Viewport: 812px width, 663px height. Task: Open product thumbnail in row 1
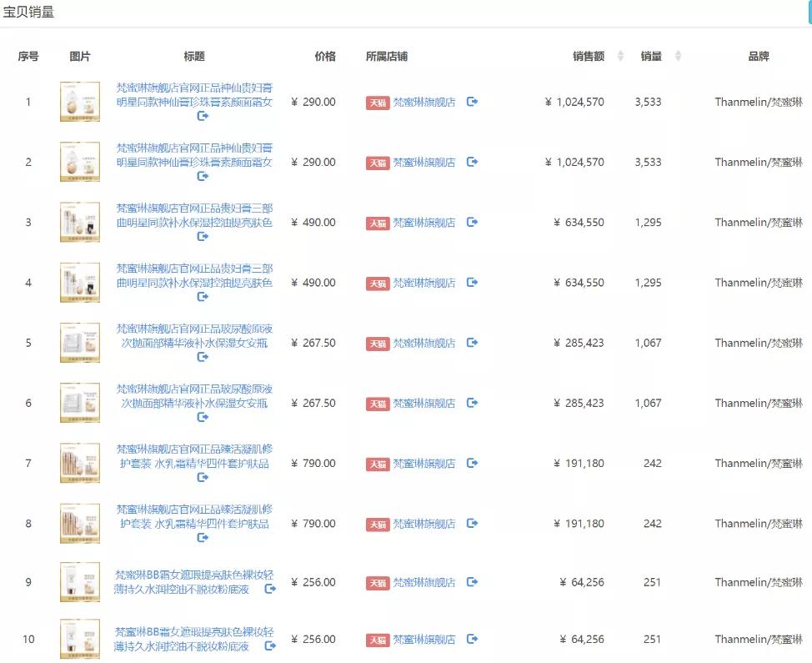point(80,102)
